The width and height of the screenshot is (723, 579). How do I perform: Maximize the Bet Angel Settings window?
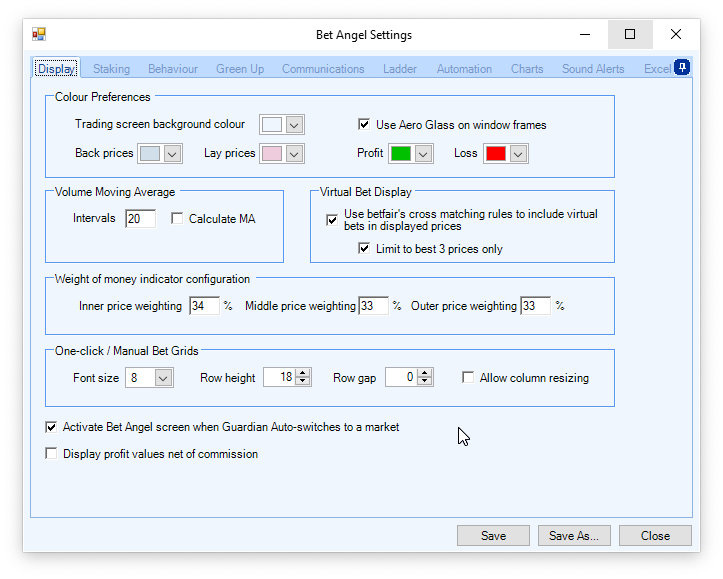pos(630,34)
